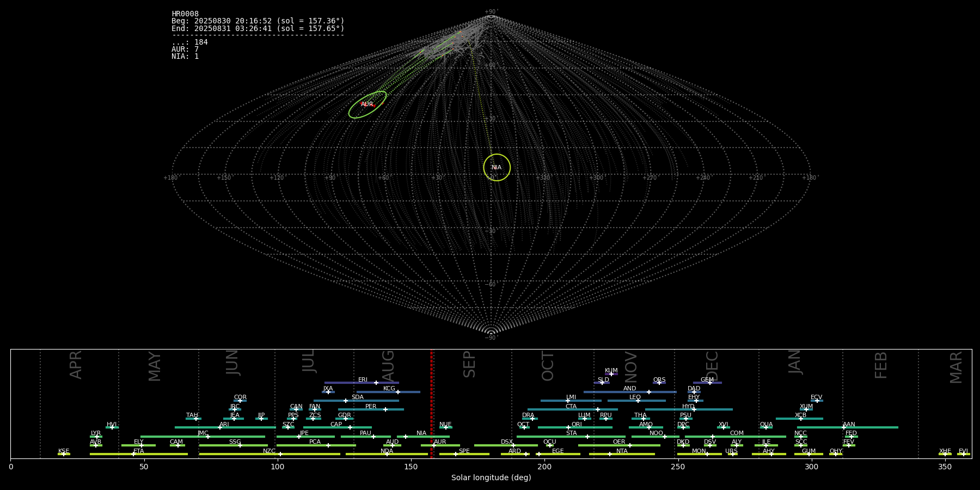
Task: Click the AAN shower bar
Action: coord(848,427)
